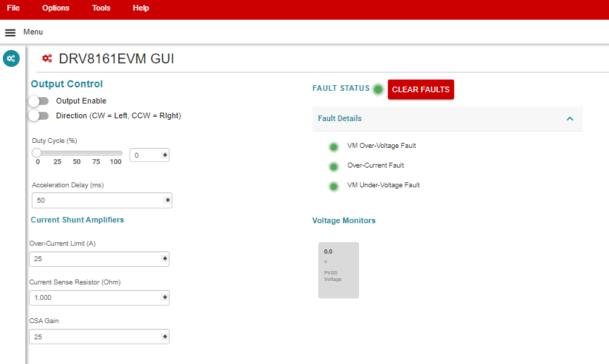
Task: Click the Acceleration Delay stepper arrows
Action: tap(168, 201)
